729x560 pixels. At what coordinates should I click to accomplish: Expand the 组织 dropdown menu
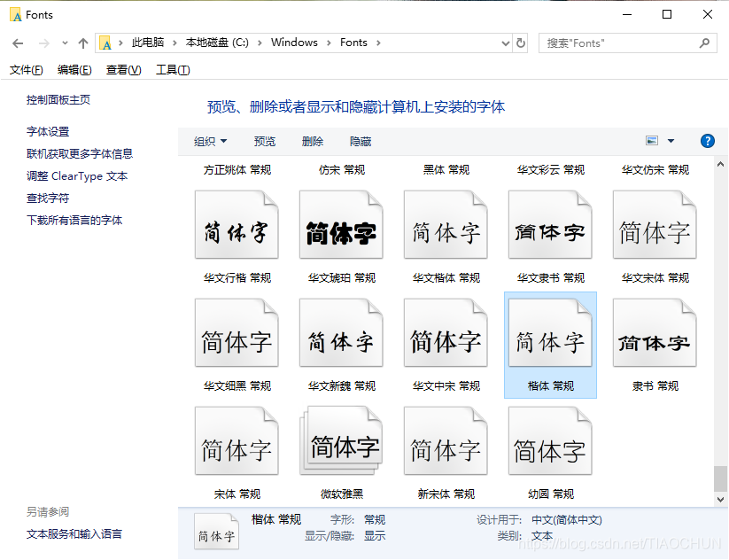[x=210, y=141]
